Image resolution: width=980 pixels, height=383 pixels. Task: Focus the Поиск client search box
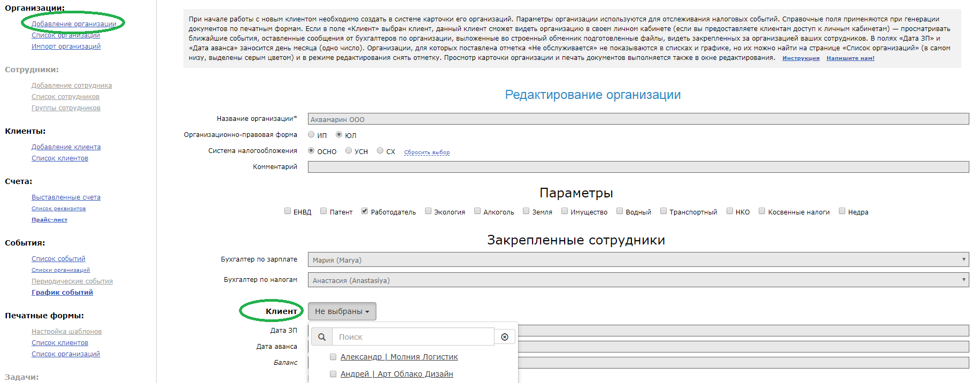pyautogui.click(x=413, y=337)
